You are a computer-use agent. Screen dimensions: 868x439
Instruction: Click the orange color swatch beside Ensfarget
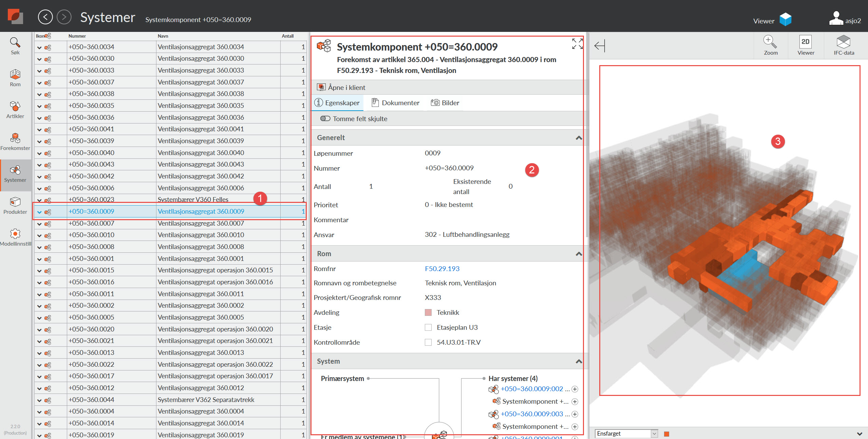point(666,434)
